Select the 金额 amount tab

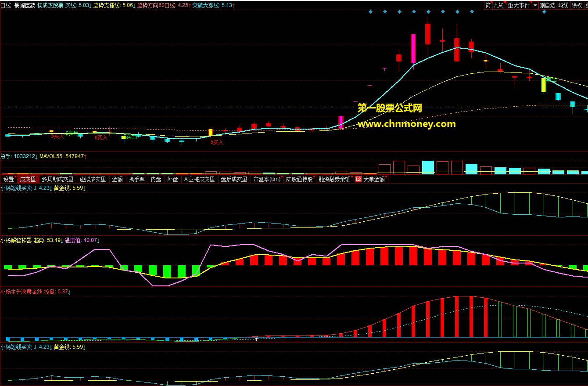pos(117,179)
